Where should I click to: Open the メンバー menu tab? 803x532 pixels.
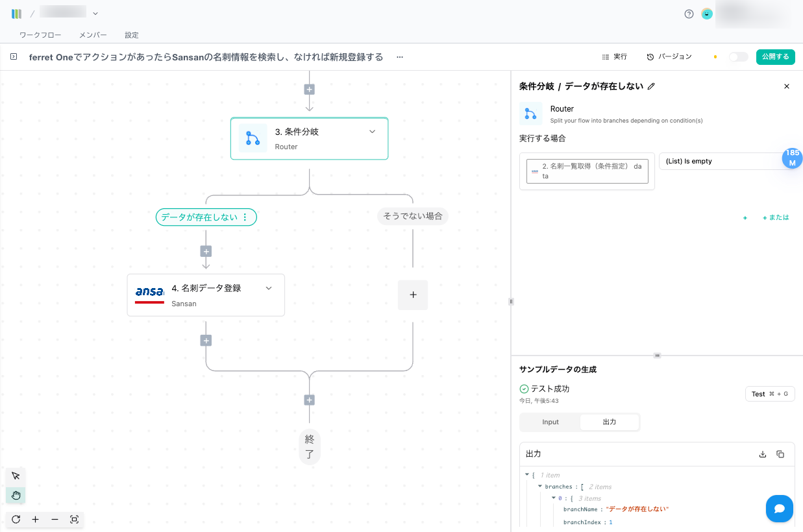pyautogui.click(x=93, y=35)
